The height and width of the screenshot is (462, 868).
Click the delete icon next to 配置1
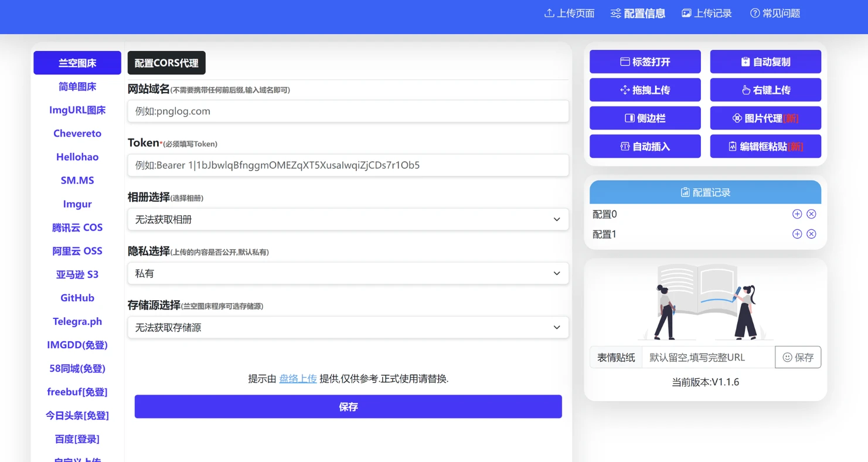(811, 234)
